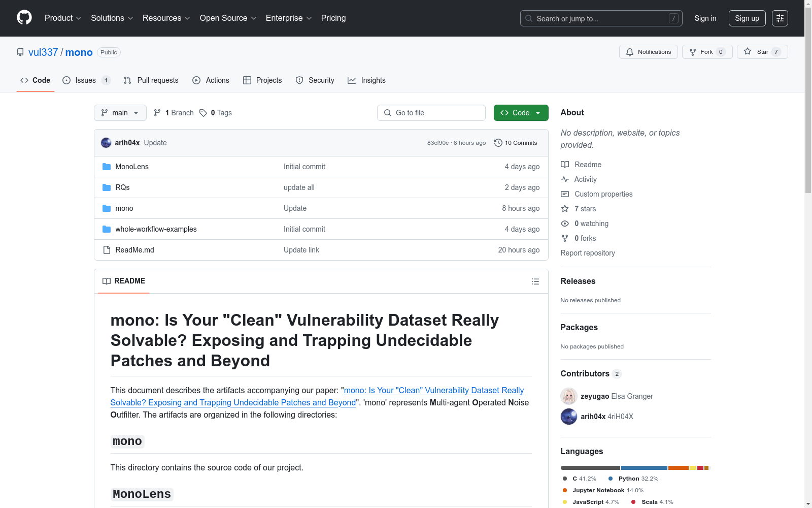Click the 'Update link' commit message

point(301,250)
